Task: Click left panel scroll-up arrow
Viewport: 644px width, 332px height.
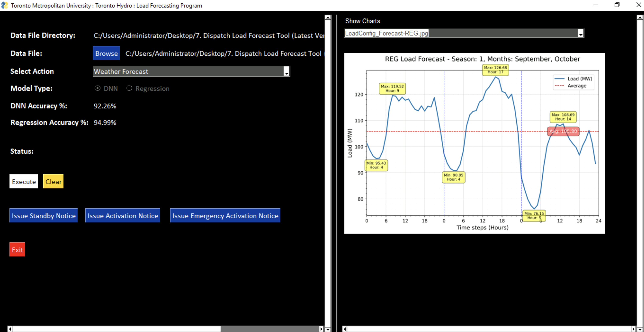Action: click(x=328, y=17)
